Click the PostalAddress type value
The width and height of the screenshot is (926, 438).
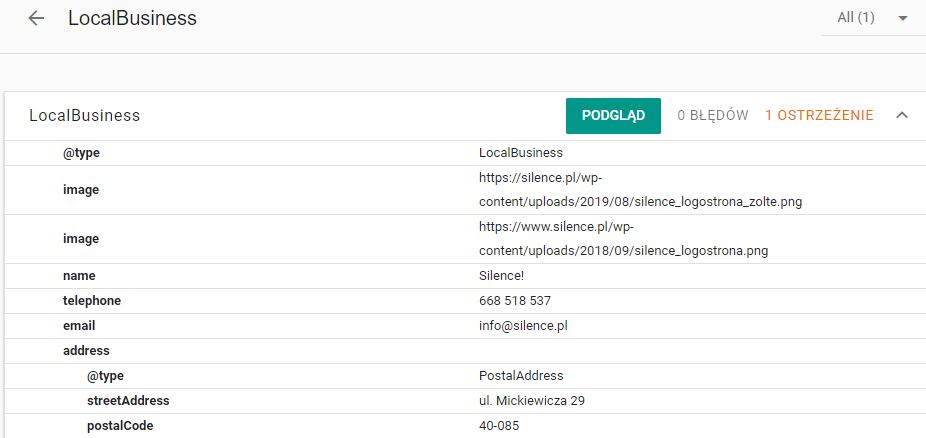pos(521,376)
